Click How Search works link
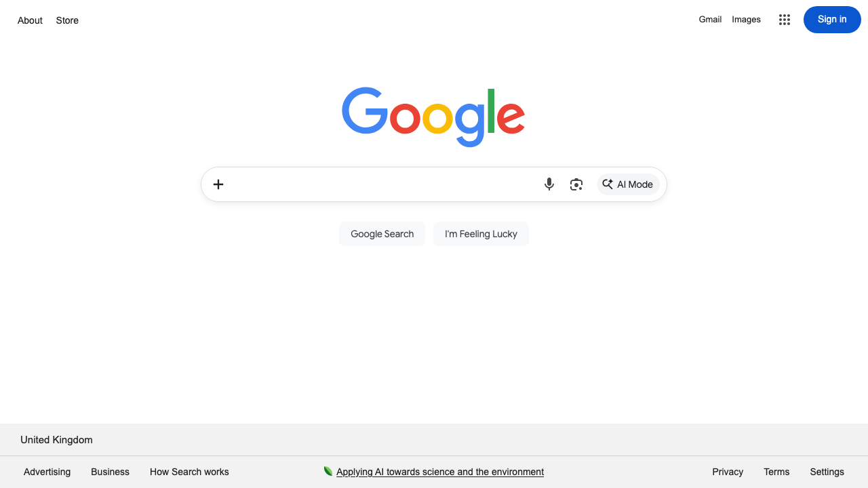Screen dimensions: 868x488 [x=189, y=472]
